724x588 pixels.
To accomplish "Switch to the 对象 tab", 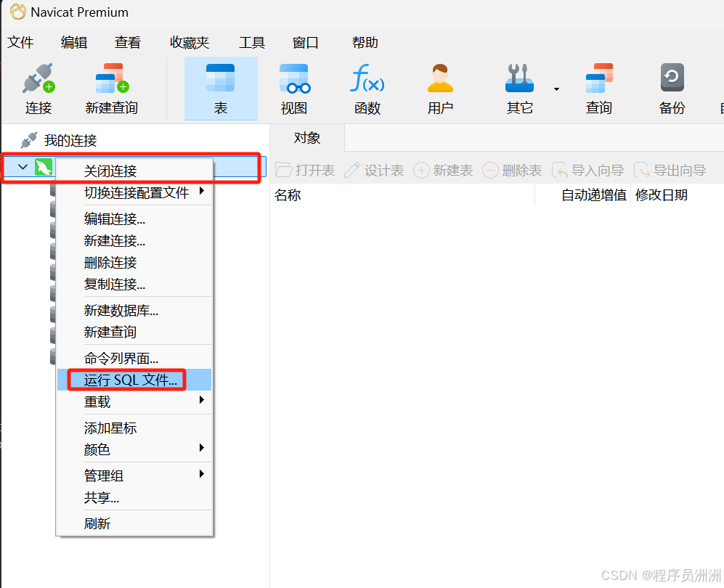I will point(307,138).
